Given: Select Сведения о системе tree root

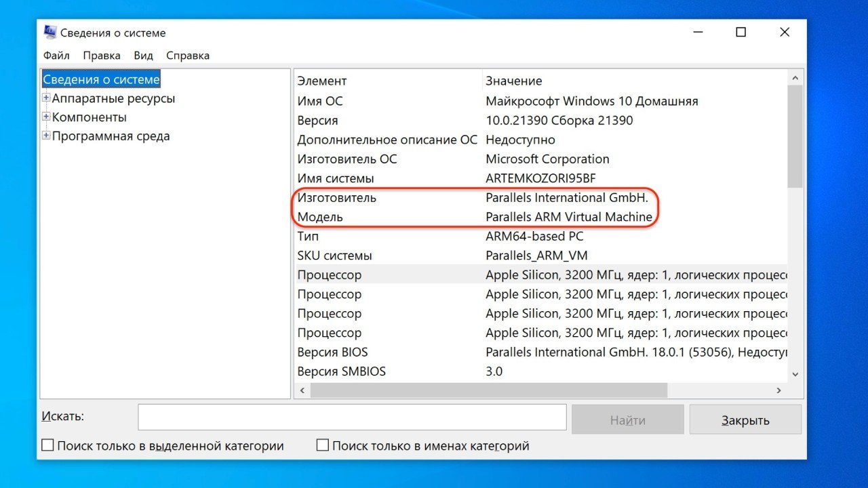Looking at the screenshot, I should 102,79.
